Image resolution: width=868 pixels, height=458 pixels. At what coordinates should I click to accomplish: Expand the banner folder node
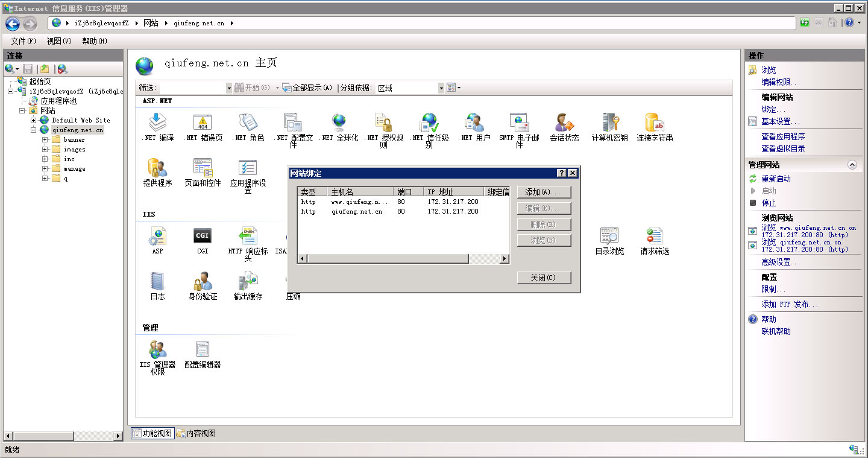(45, 139)
